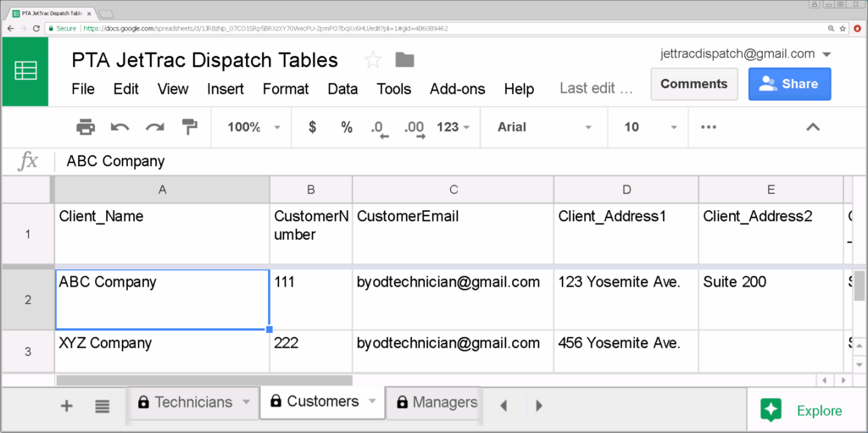Click the print icon in toolbar
The width and height of the screenshot is (868, 433).
pyautogui.click(x=86, y=127)
